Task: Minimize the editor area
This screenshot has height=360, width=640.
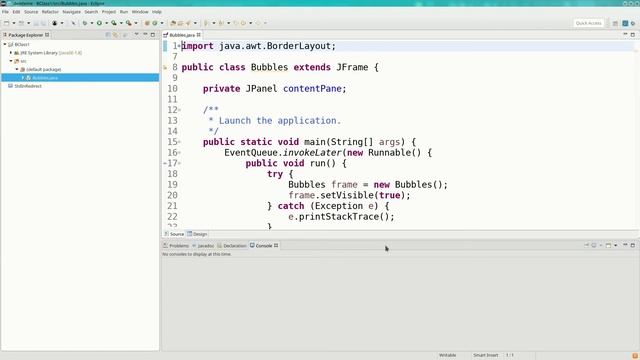Action: point(625,34)
